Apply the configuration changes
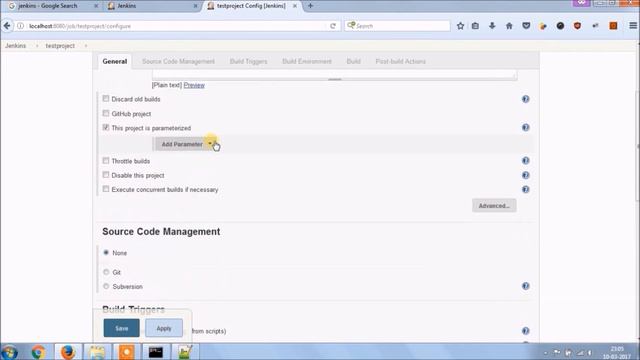The image size is (640, 360). coord(164,328)
